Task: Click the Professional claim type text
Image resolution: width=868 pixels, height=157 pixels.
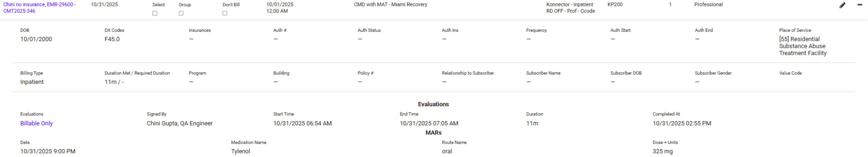Action: tap(708, 4)
